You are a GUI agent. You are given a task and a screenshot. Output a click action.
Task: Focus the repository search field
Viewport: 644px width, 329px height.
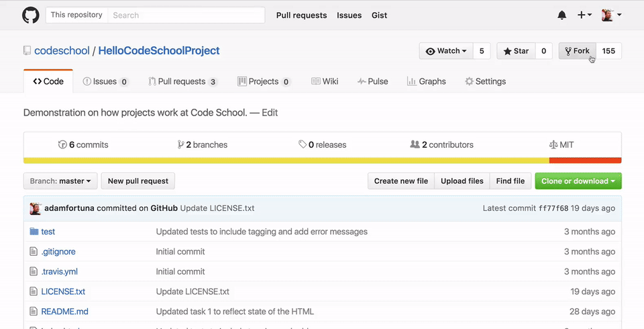coord(186,15)
